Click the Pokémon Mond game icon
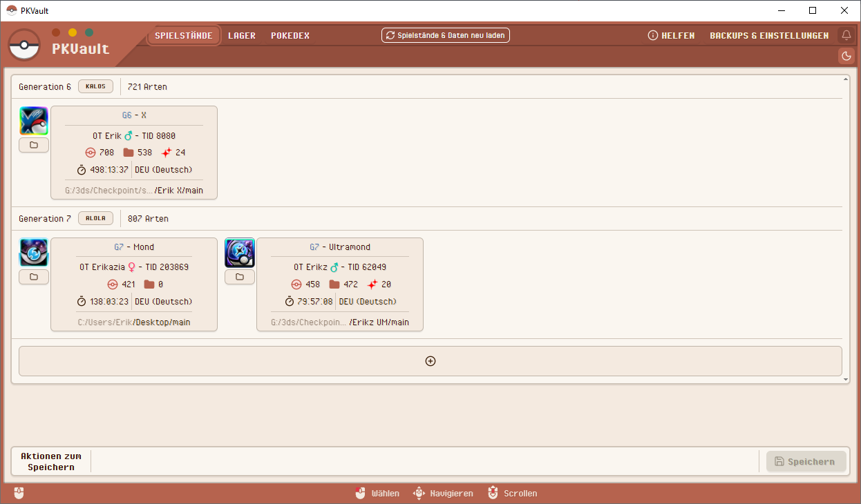The height and width of the screenshot is (504, 861). pyautogui.click(x=34, y=253)
